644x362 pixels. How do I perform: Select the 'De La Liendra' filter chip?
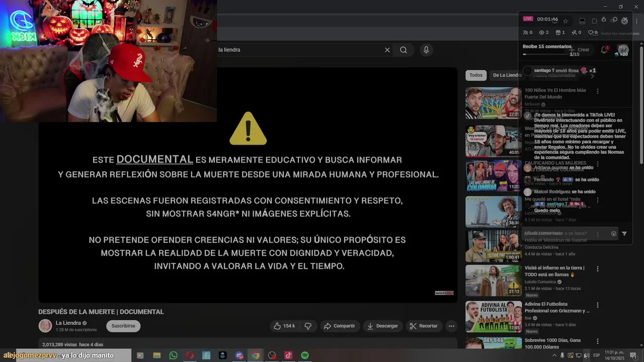[507, 75]
